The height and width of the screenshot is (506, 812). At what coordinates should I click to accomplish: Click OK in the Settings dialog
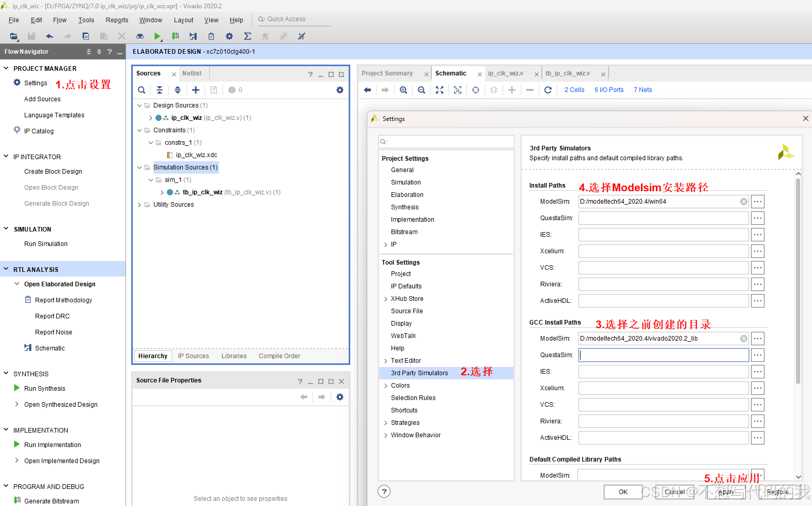point(623,492)
